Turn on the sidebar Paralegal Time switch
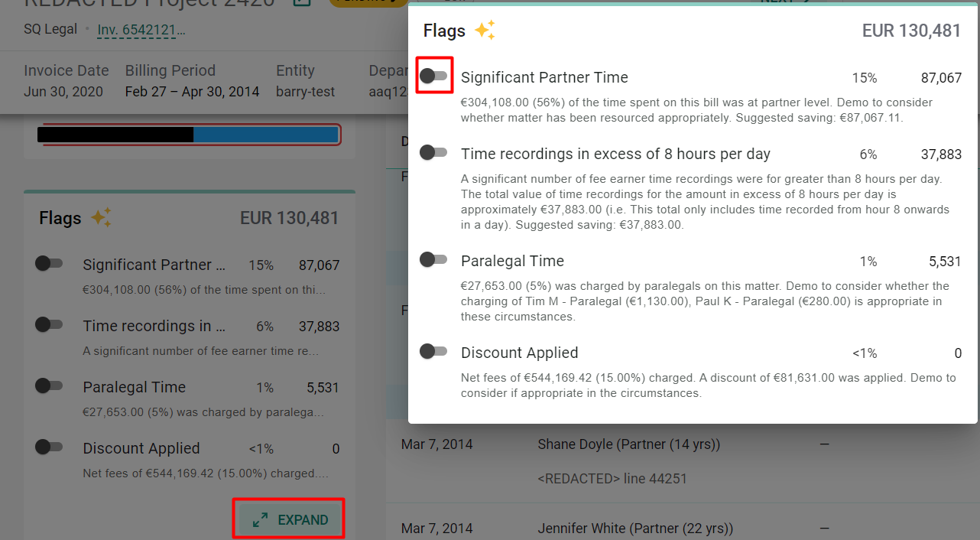This screenshot has width=980, height=540. tap(49, 385)
